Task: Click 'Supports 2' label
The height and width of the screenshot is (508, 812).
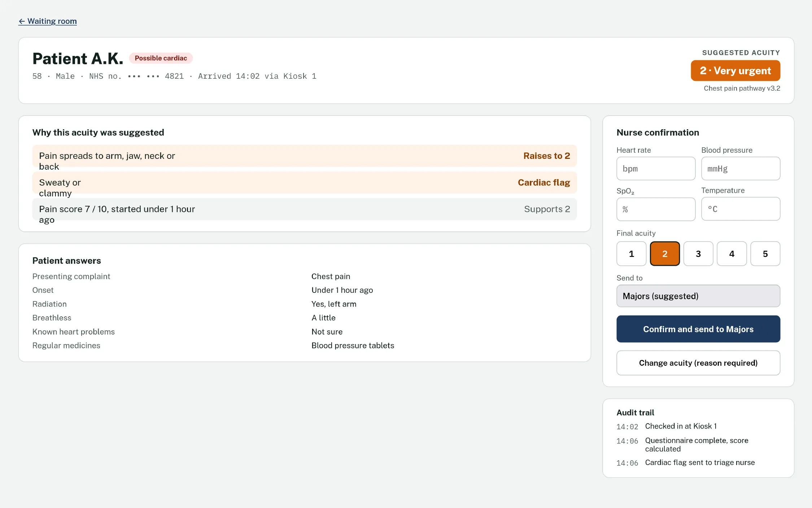Action: (547, 209)
